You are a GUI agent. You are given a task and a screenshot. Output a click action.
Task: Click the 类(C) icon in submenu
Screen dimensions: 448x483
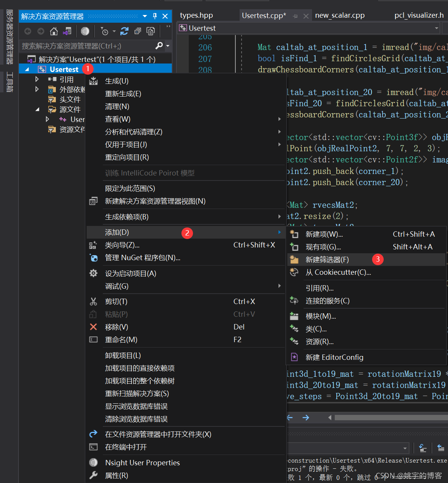(294, 329)
